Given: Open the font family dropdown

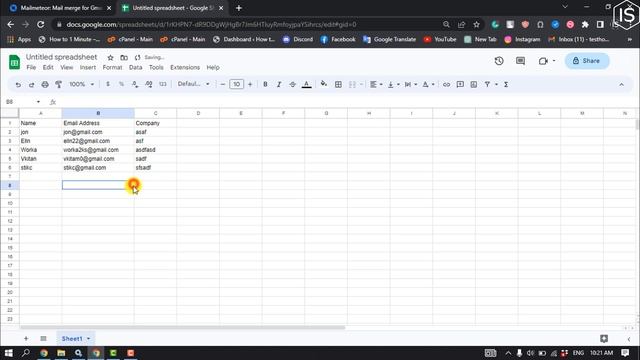Looking at the screenshot, I should (193, 84).
